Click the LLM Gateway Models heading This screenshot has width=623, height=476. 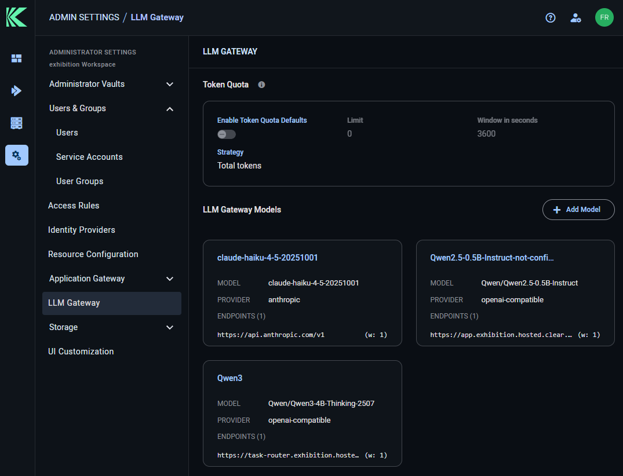tap(242, 209)
